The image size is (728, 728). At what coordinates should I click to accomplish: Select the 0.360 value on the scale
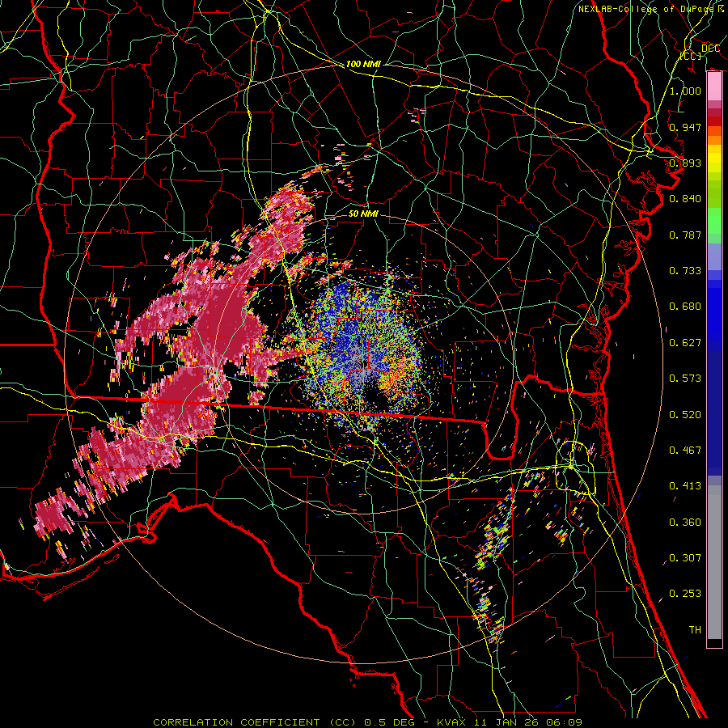[685, 523]
